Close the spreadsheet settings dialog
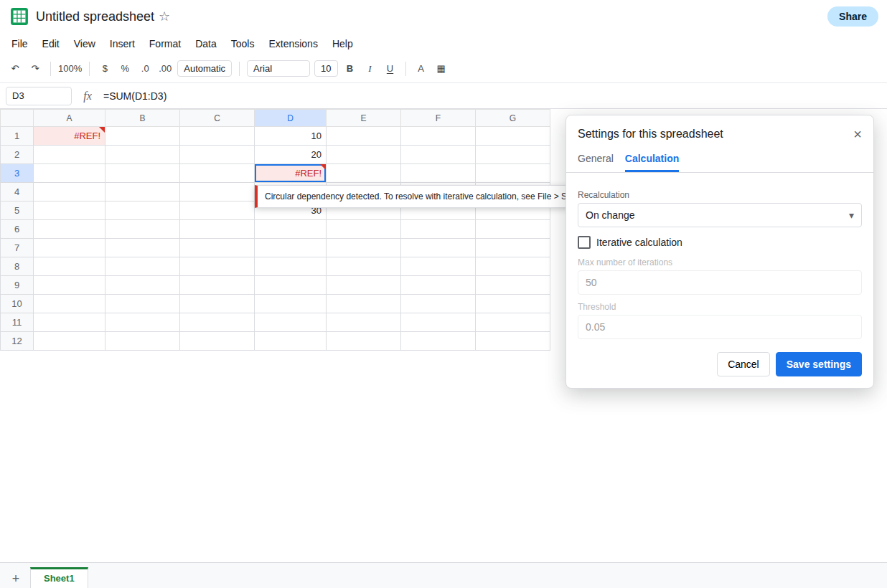The width and height of the screenshot is (887, 588). click(858, 134)
